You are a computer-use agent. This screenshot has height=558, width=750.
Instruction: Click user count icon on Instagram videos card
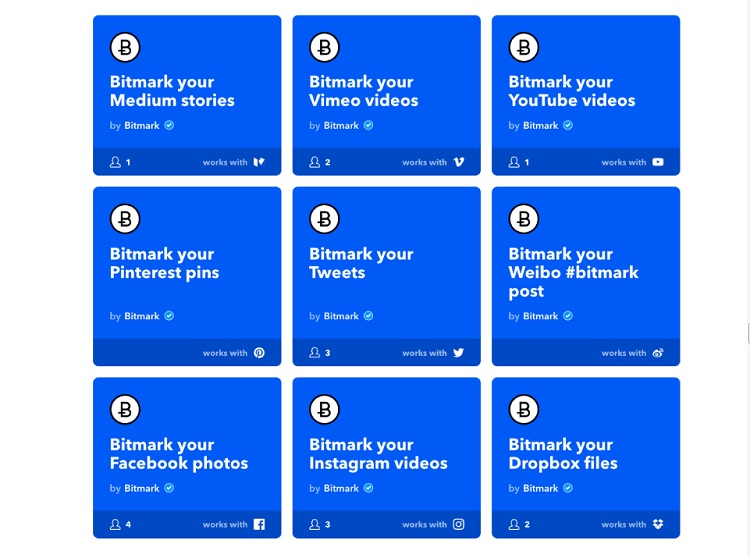pos(314,525)
